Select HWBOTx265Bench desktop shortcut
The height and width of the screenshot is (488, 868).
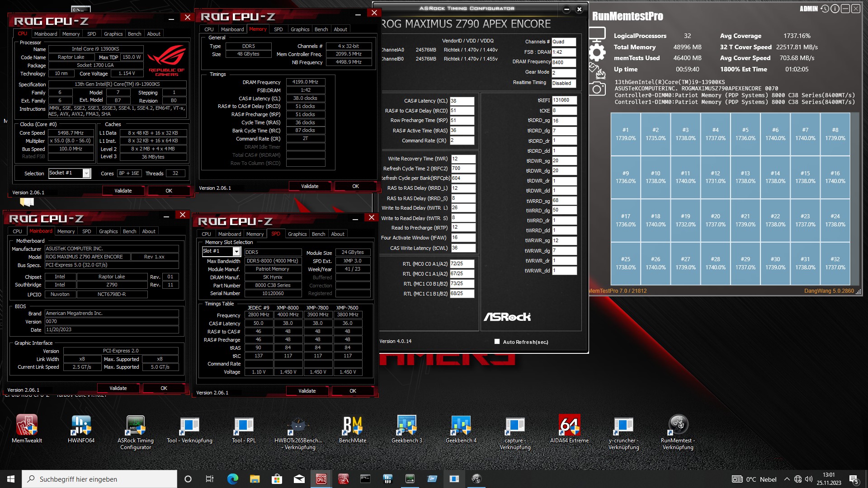[298, 432]
